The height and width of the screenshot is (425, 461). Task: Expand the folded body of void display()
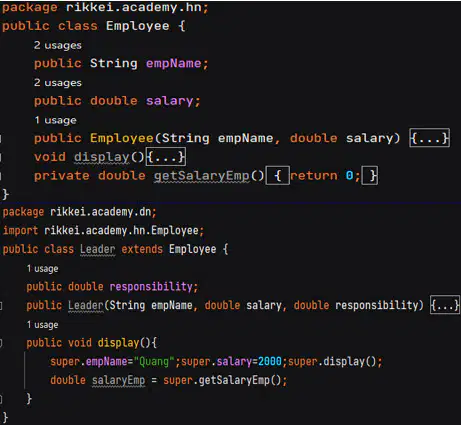pyautogui.click(x=166, y=156)
